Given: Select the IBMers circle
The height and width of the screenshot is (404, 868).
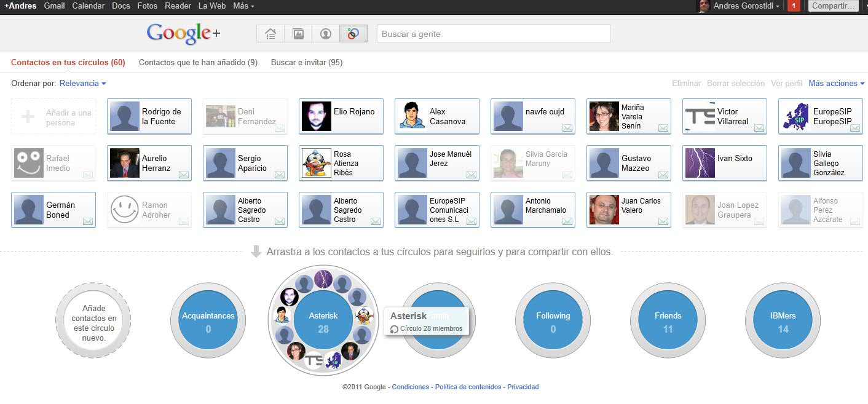Looking at the screenshot, I should 783,321.
